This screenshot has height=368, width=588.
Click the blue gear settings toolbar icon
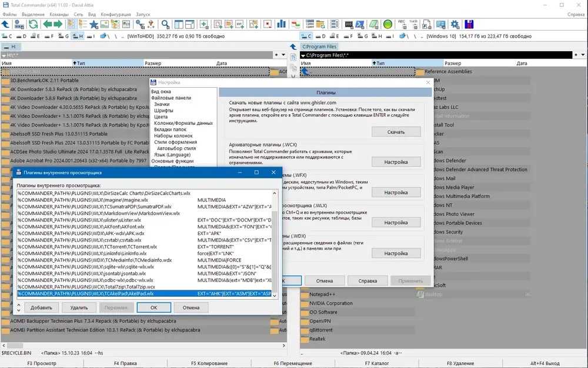click(x=455, y=24)
